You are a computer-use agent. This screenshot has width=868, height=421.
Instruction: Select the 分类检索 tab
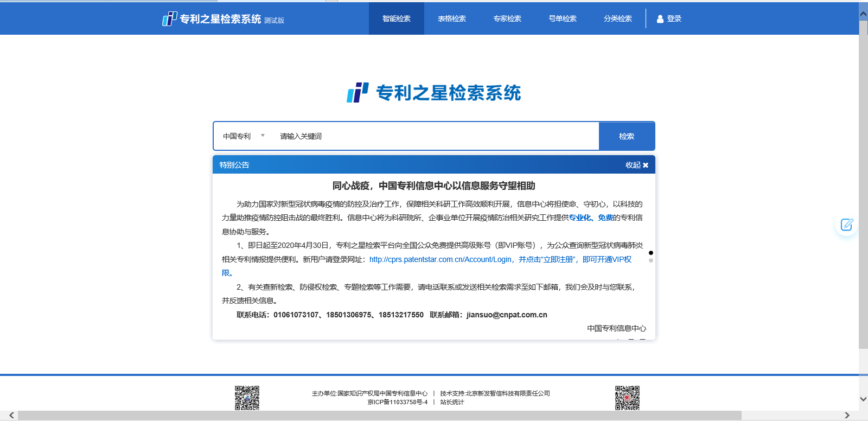[618, 18]
